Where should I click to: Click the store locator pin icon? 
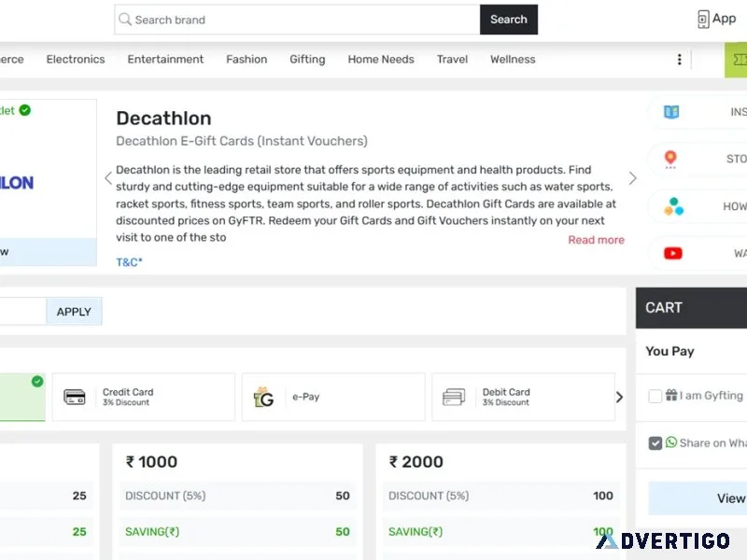(x=670, y=159)
